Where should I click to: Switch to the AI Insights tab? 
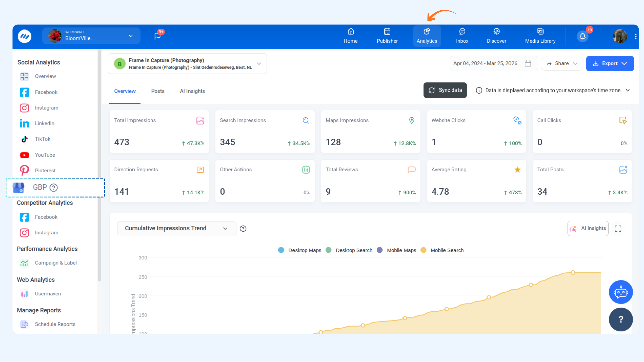point(192,91)
